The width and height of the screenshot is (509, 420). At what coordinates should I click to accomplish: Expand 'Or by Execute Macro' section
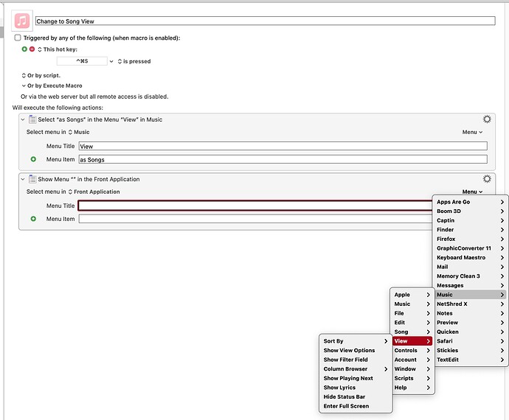[x=52, y=85]
